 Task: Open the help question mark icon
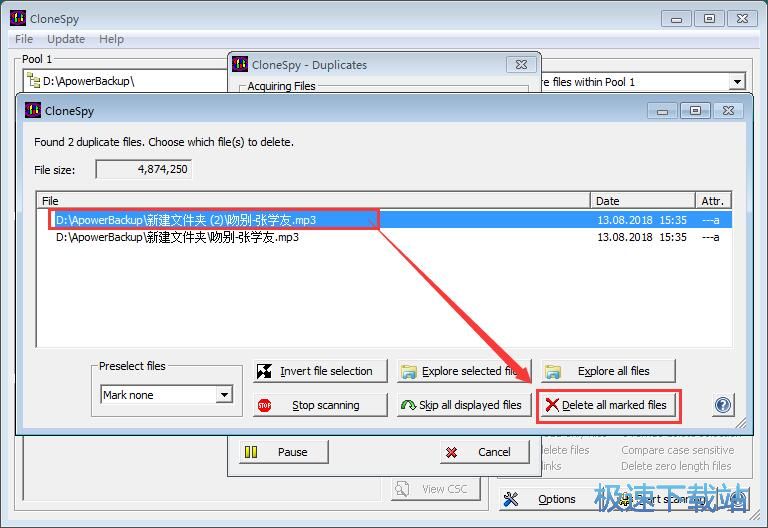click(722, 405)
